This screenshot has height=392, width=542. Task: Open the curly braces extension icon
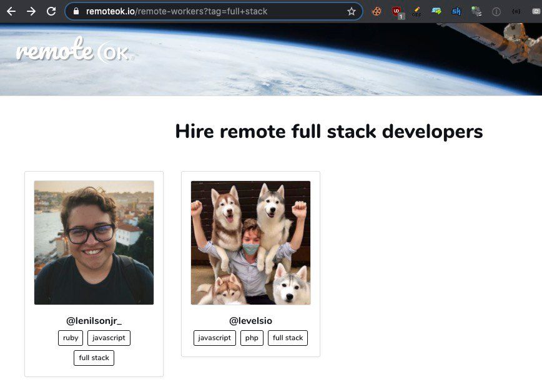pos(516,11)
